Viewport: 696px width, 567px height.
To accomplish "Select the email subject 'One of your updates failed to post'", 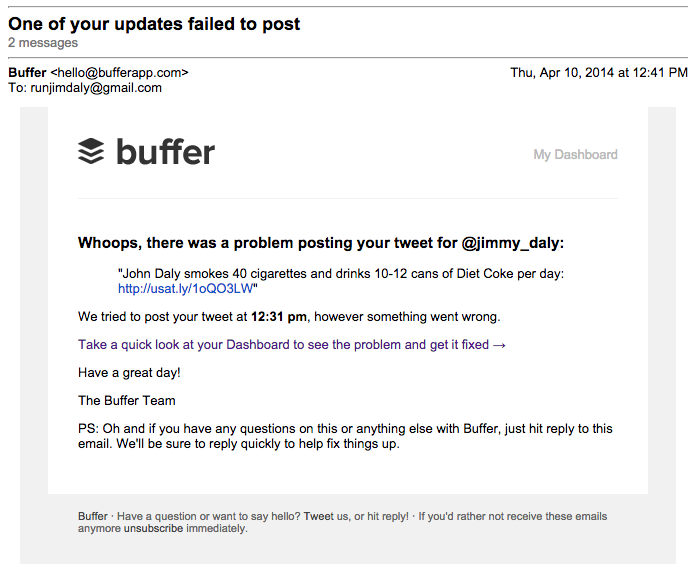I will 154,24.
